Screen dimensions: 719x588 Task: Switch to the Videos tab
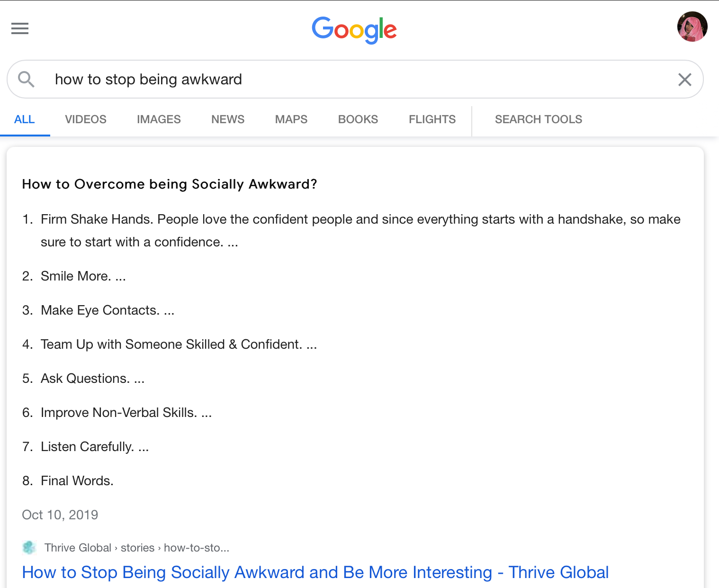86,119
